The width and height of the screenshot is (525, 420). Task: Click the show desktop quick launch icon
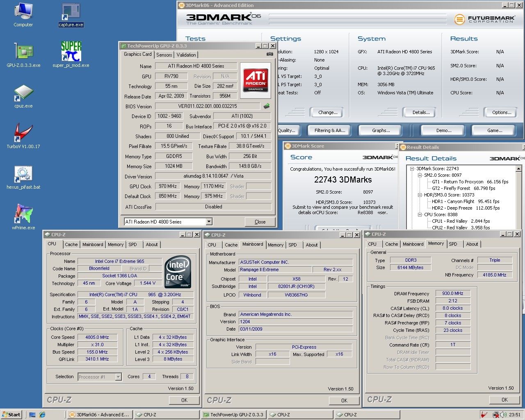[x=32, y=415]
